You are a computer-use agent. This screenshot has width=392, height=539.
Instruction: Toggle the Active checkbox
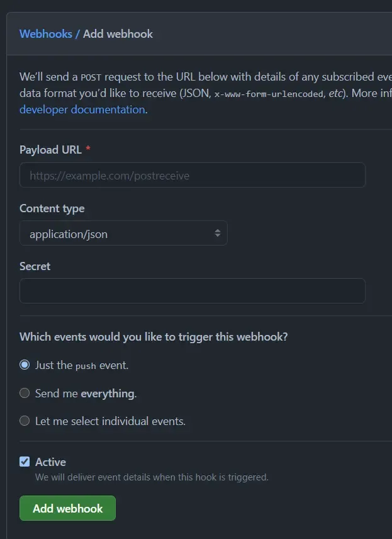[x=25, y=462]
